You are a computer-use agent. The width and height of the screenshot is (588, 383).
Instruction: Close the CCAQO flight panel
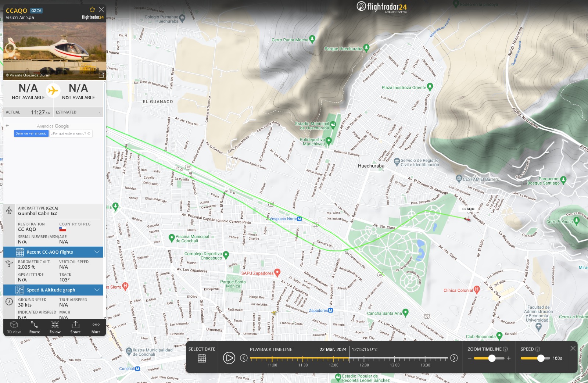click(x=101, y=10)
